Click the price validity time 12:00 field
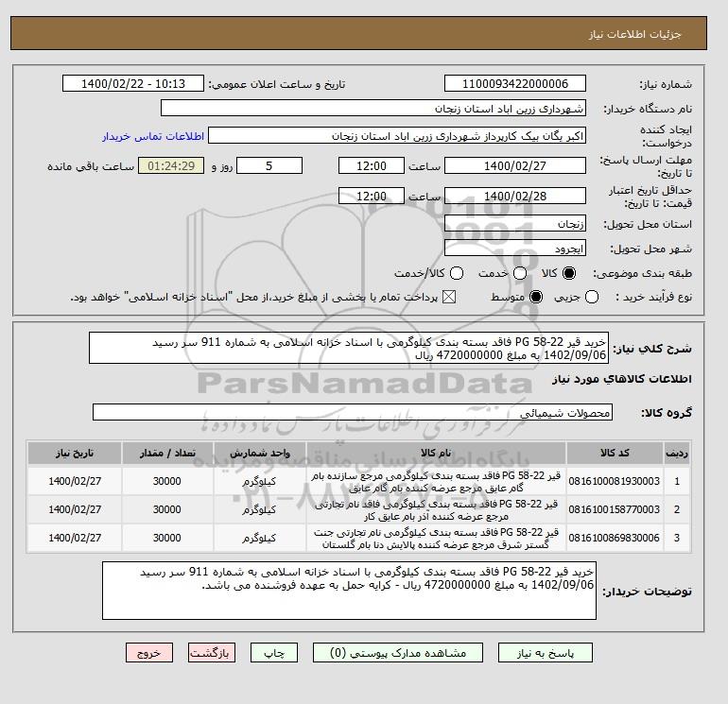 tap(372, 196)
